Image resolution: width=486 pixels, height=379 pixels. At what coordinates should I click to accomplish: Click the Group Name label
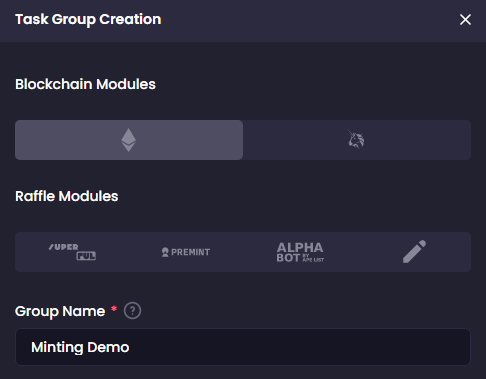[x=60, y=311]
